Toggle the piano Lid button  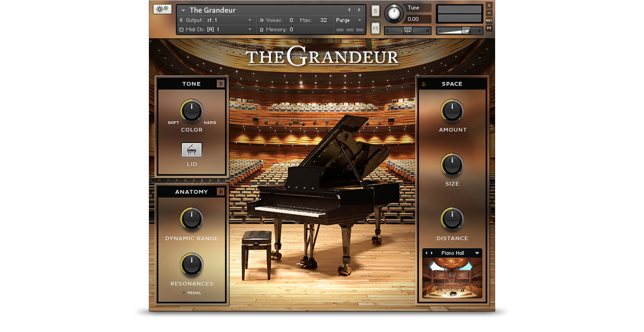(191, 150)
